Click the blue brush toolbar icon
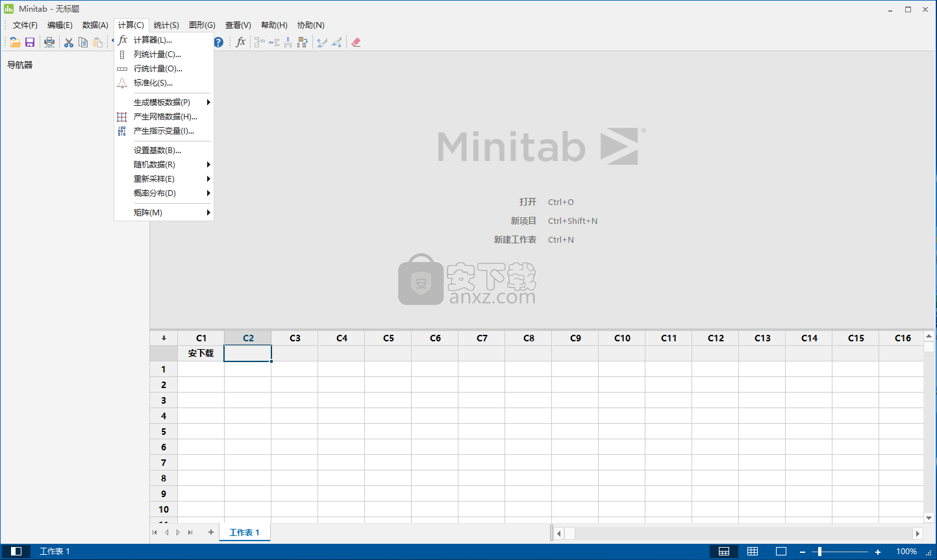The height and width of the screenshot is (560, 937). pyautogui.click(x=322, y=42)
